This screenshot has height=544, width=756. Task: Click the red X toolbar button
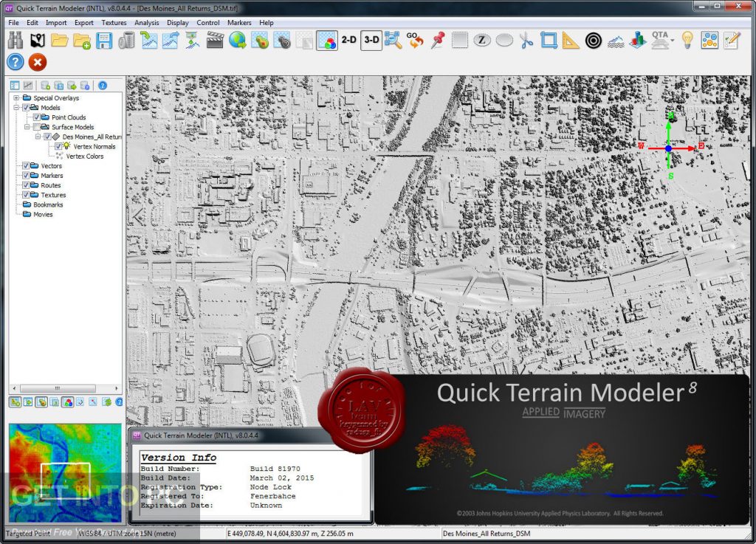click(x=38, y=62)
